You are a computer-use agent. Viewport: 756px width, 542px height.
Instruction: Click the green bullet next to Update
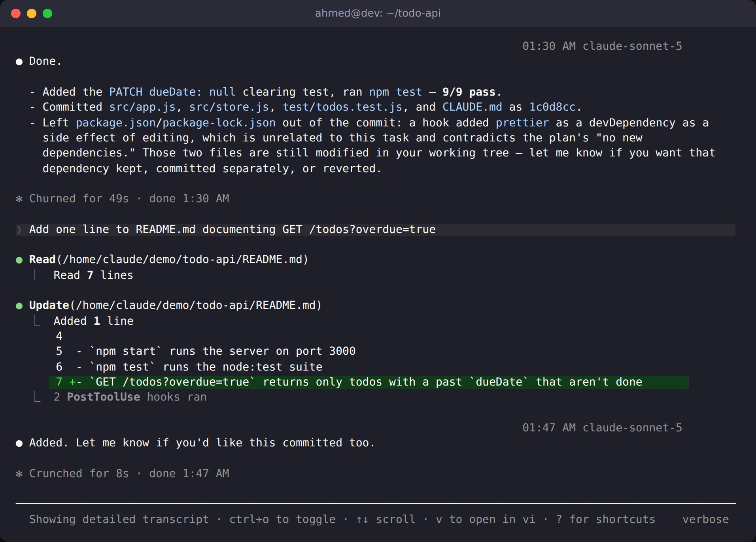pyautogui.click(x=19, y=306)
